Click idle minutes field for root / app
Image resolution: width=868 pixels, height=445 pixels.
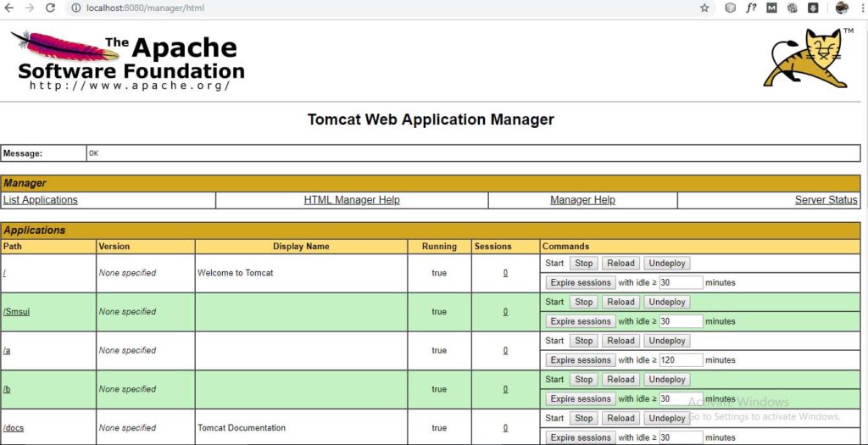681,282
